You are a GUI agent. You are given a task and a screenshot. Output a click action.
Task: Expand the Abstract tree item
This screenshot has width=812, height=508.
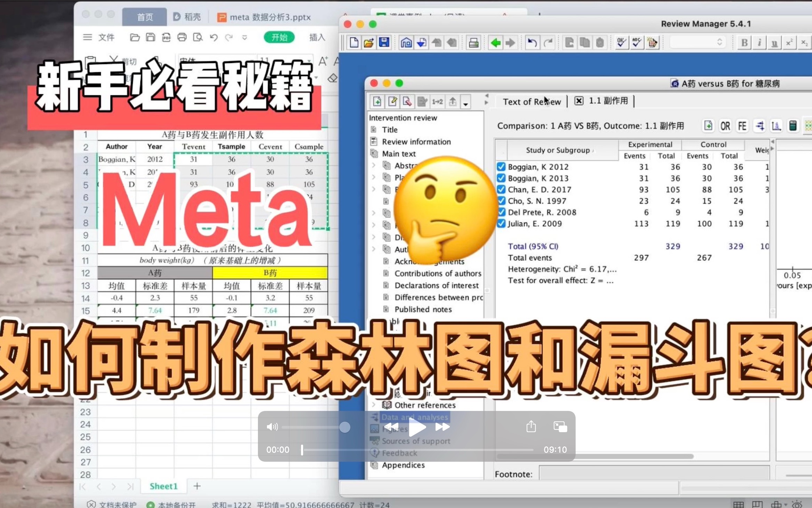click(372, 165)
